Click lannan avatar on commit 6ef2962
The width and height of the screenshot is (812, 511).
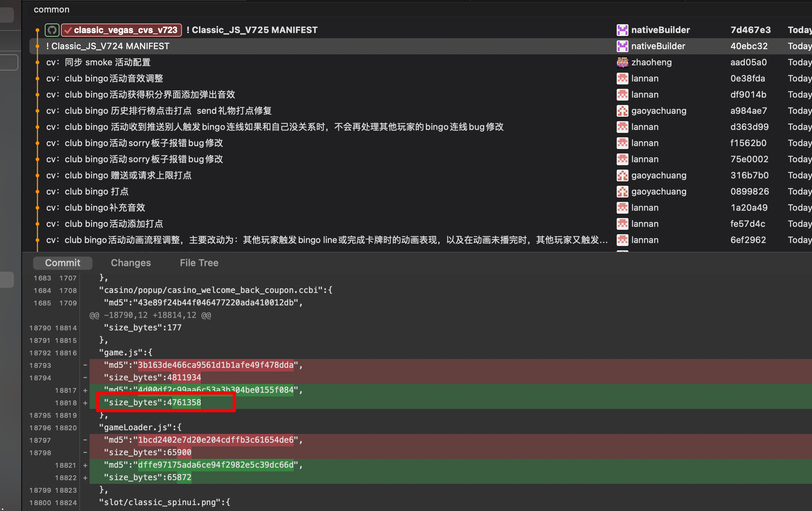point(622,240)
